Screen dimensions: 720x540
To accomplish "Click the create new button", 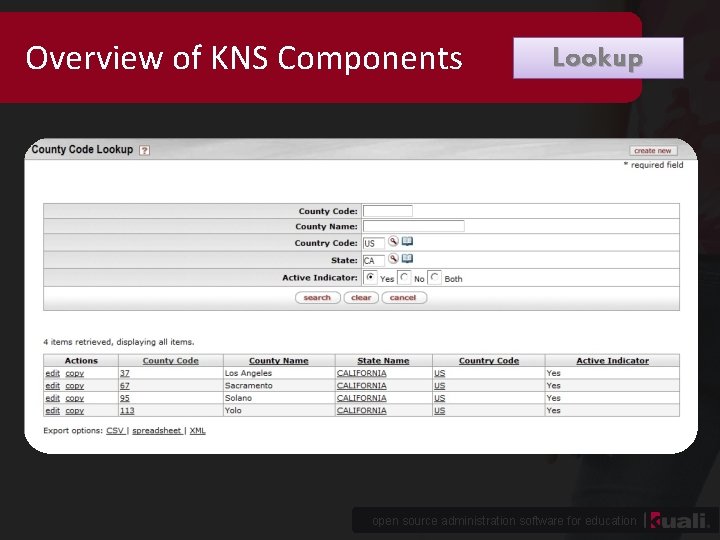I will [x=652, y=151].
